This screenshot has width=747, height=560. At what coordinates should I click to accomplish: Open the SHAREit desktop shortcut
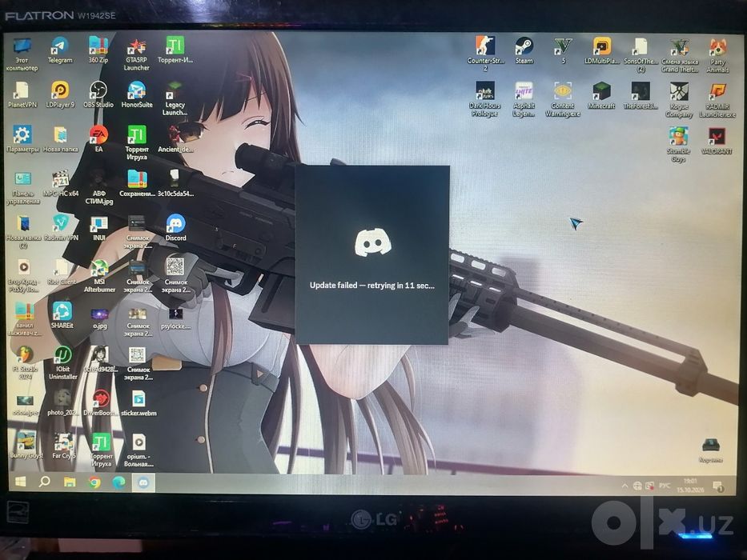62,315
